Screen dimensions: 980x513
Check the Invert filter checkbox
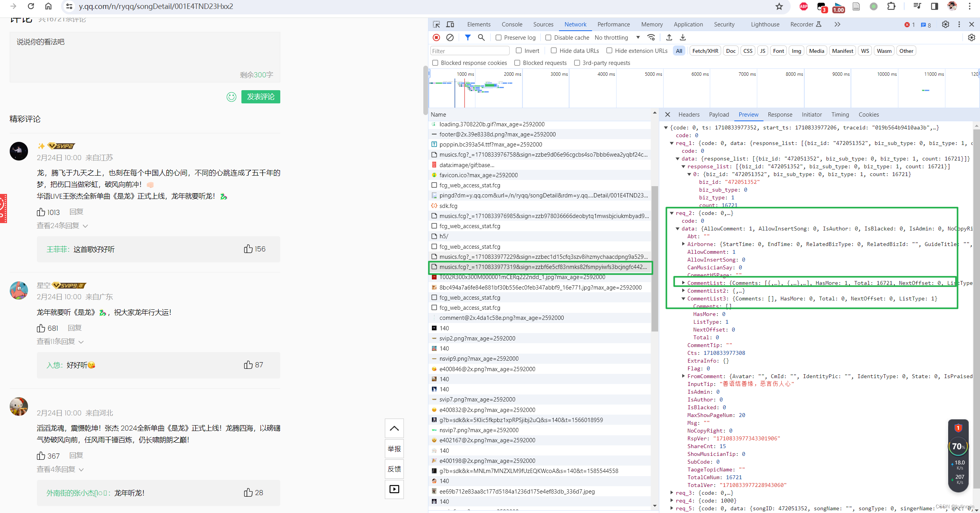coord(519,51)
